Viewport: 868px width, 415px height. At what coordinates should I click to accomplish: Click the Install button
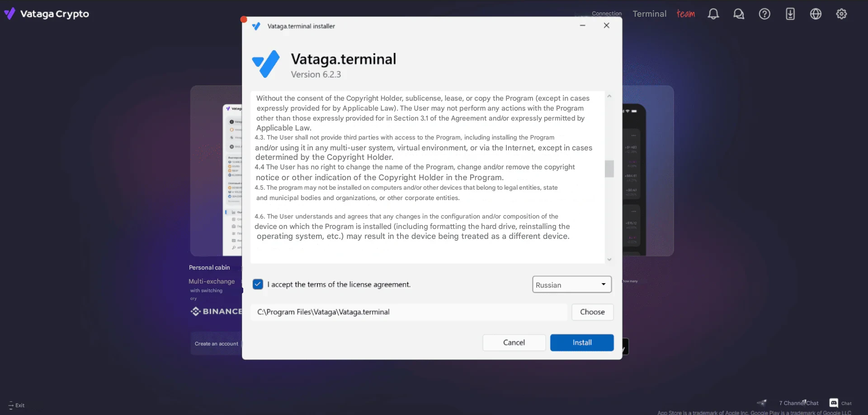click(x=582, y=342)
